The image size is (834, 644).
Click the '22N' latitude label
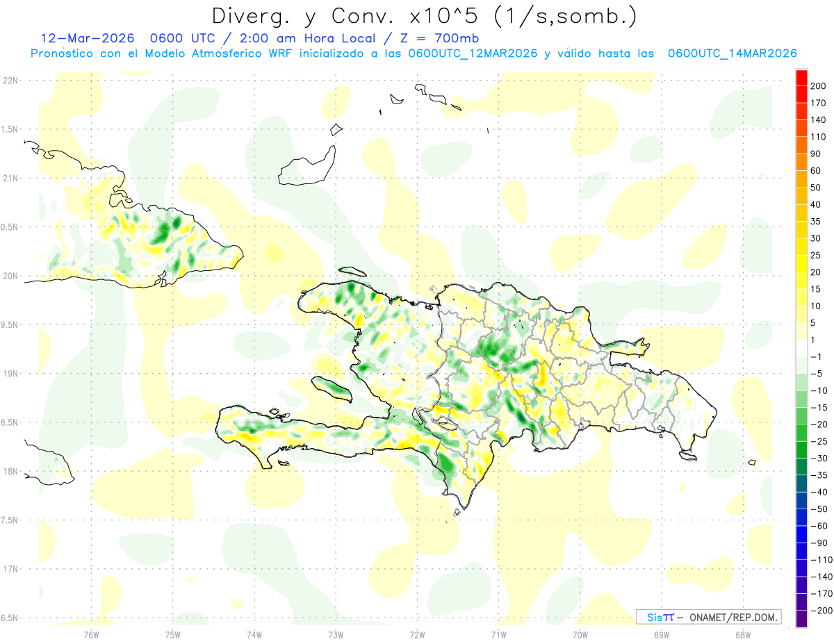click(10, 81)
